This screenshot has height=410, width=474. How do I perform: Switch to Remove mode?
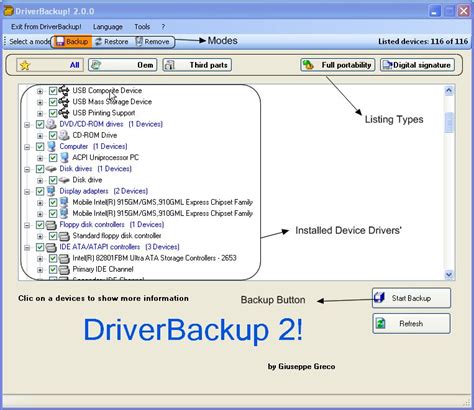coord(153,42)
